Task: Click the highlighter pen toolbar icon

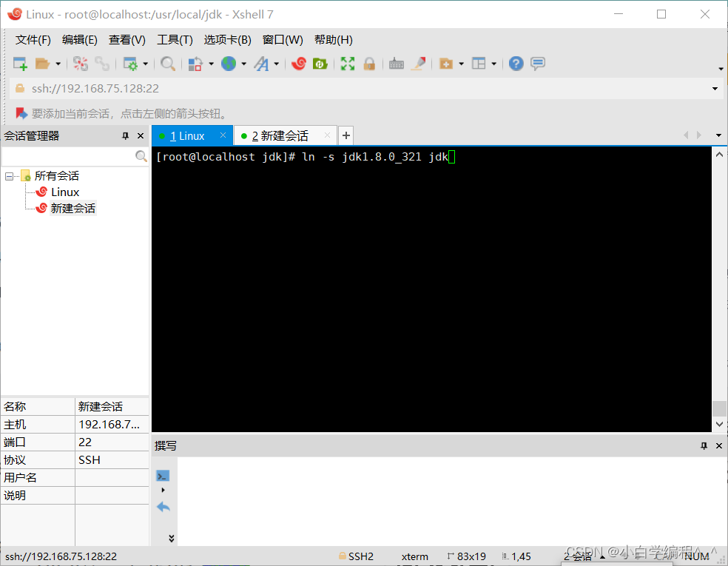Action: 418,64
